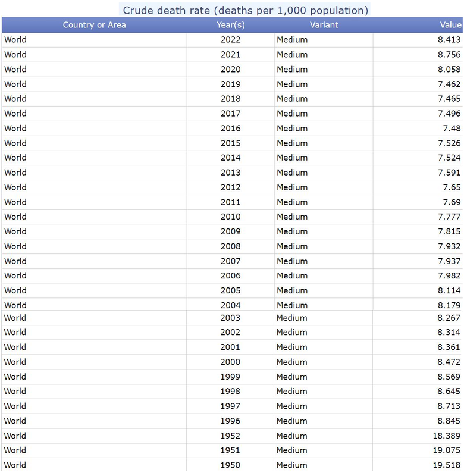
Task: Select year cell 1950
Action: tap(230, 465)
